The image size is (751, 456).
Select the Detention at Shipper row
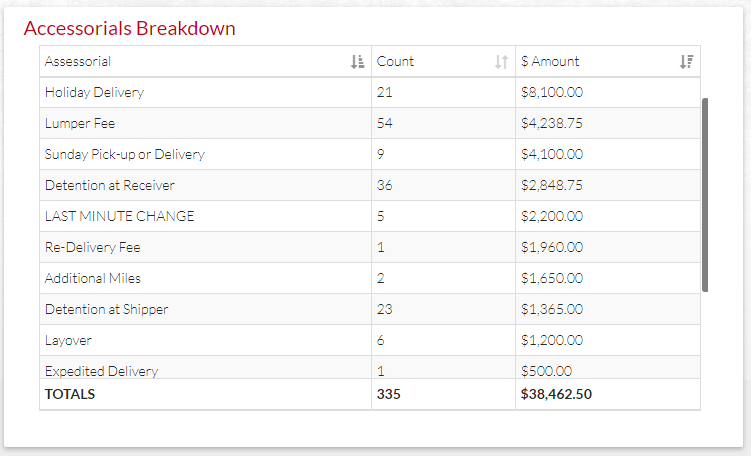pyautogui.click(x=370, y=309)
